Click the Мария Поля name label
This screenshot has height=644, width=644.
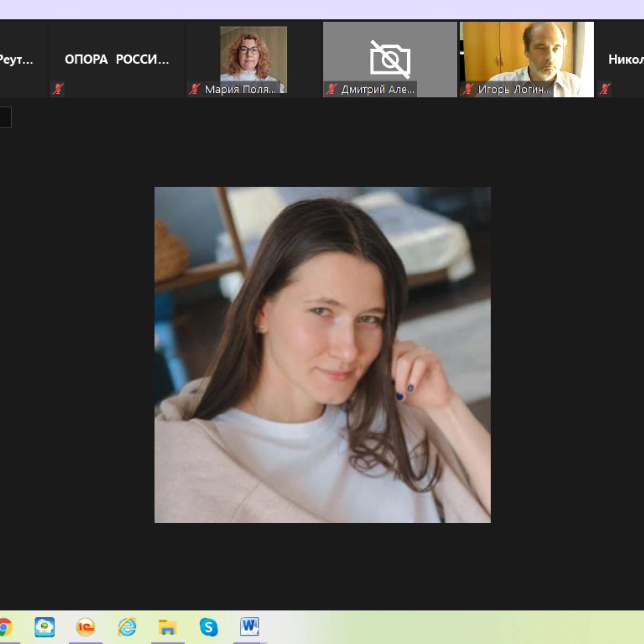pos(240,90)
